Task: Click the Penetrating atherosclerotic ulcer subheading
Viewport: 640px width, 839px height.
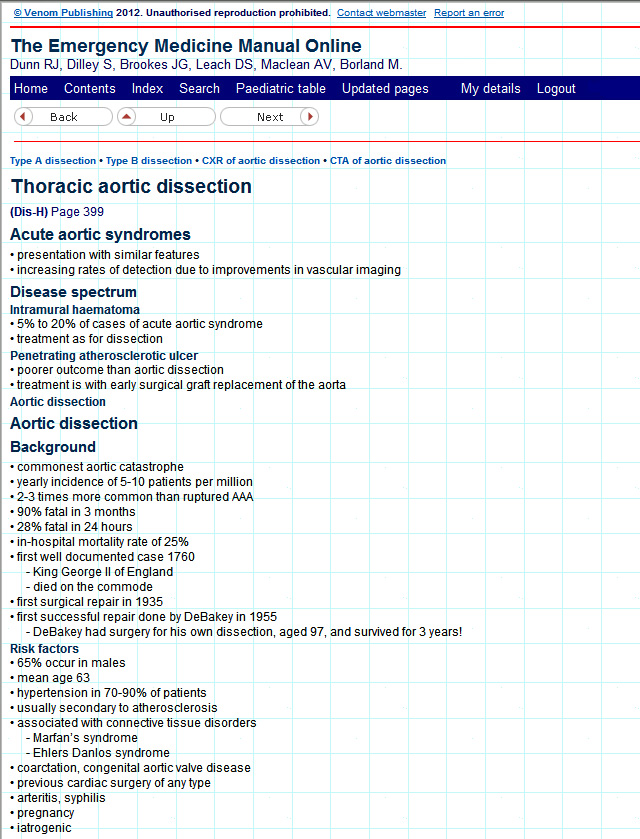Action: pos(104,356)
